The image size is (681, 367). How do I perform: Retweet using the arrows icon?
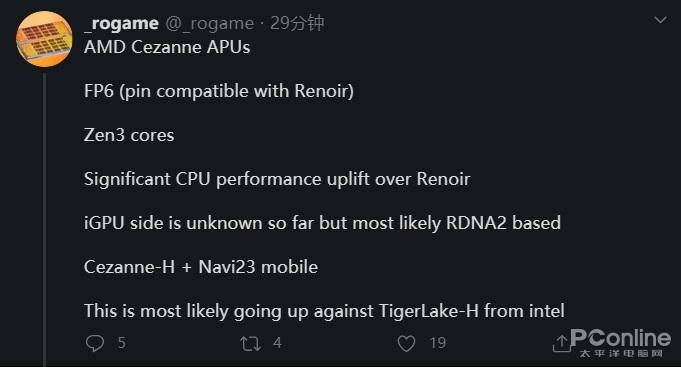[x=251, y=344]
